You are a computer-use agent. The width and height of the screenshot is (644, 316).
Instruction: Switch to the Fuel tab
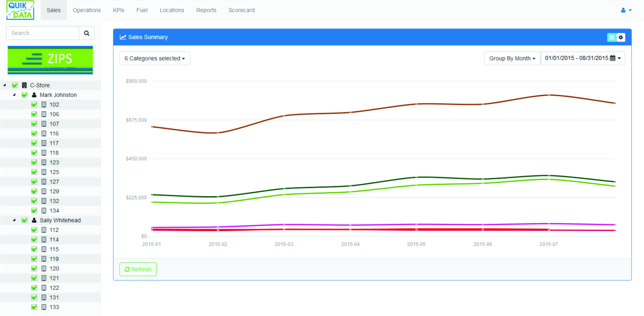point(142,10)
